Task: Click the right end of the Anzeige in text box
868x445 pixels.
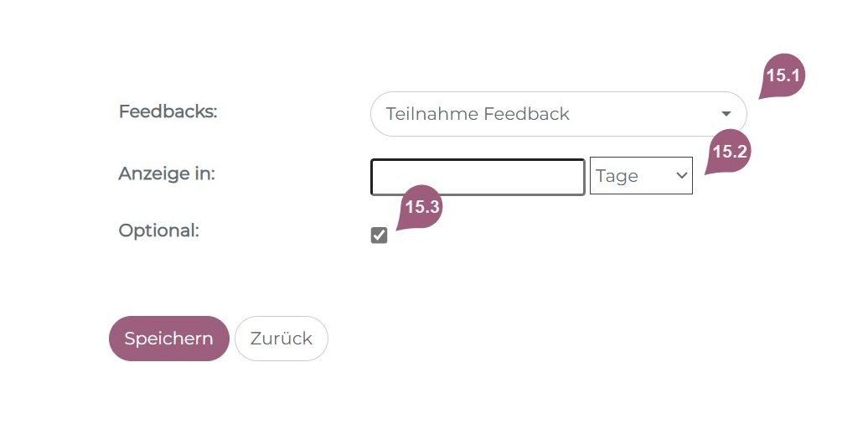Action: pyautogui.click(x=576, y=177)
